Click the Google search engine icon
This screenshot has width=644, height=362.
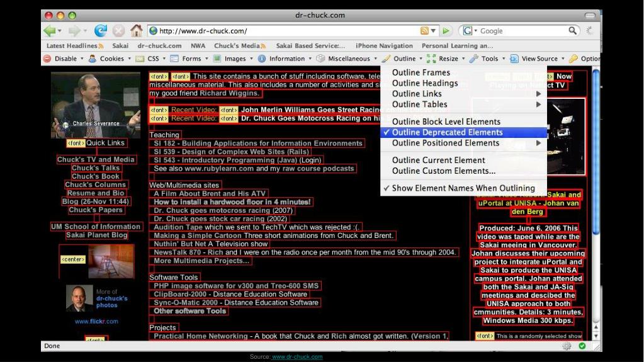click(467, 31)
